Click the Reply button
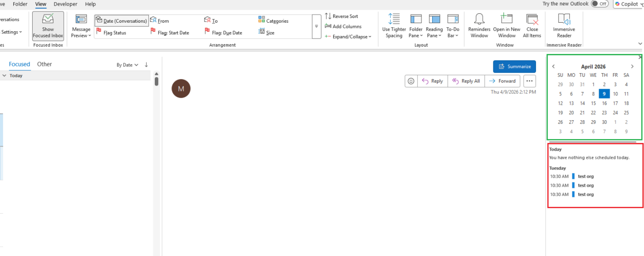Screen dimensions: 644x256 (433, 81)
